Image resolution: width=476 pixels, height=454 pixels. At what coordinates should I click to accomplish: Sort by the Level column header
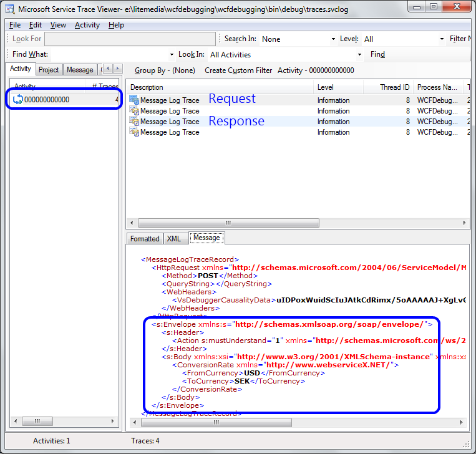(338, 87)
